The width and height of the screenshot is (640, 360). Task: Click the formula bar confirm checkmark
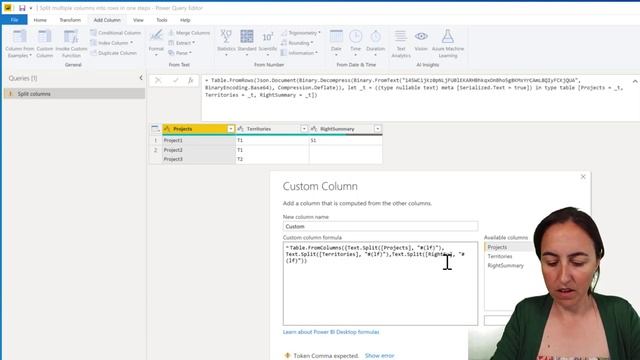tap(176, 80)
